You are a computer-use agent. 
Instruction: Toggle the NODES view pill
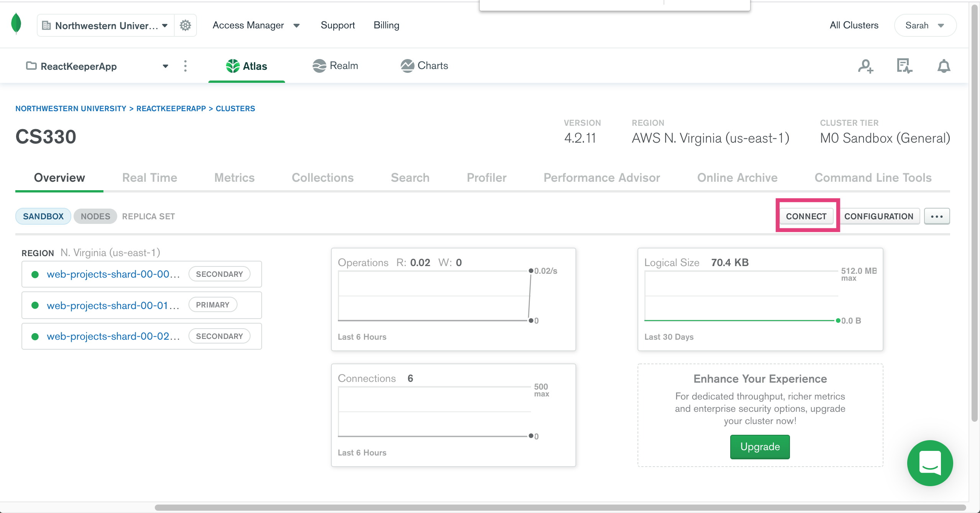(x=95, y=216)
